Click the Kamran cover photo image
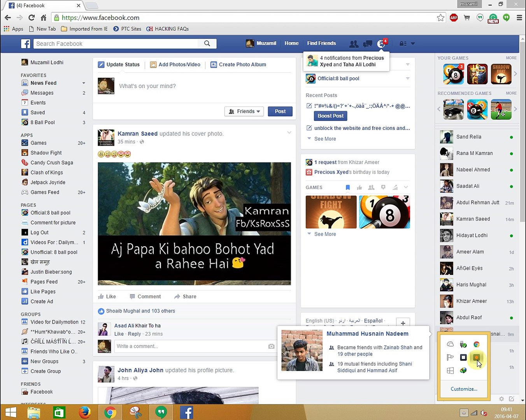The width and height of the screenshot is (526, 420). point(194,224)
